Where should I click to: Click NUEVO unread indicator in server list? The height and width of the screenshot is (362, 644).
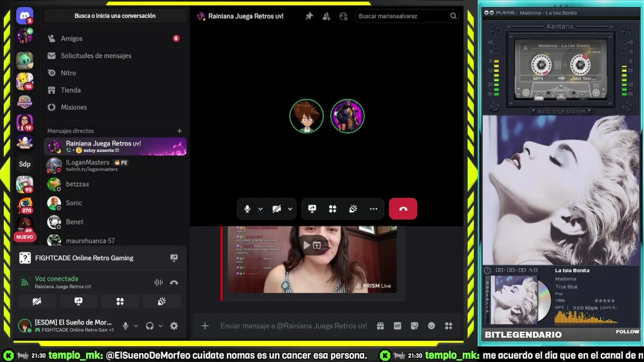point(24,237)
